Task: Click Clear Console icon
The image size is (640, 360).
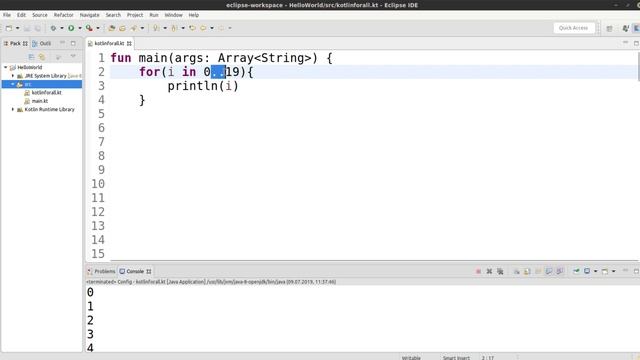Action: coord(516,271)
